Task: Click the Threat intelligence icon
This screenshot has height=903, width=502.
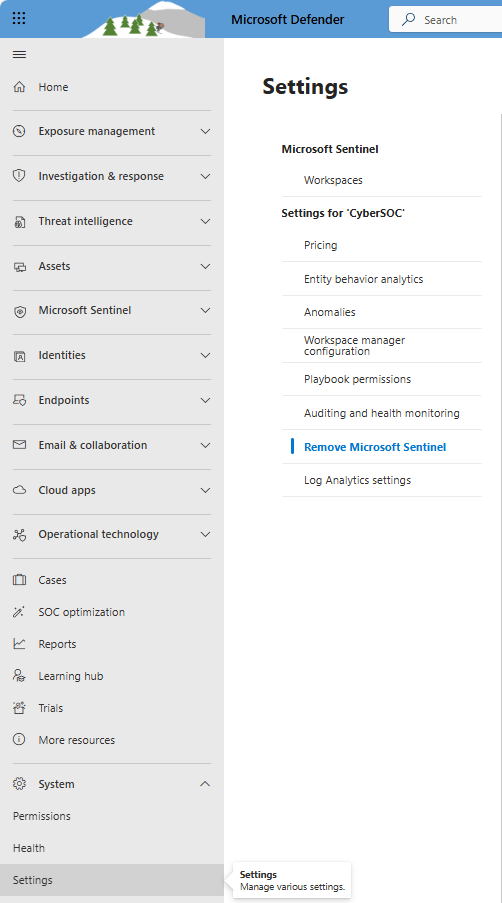Action: click(19, 222)
